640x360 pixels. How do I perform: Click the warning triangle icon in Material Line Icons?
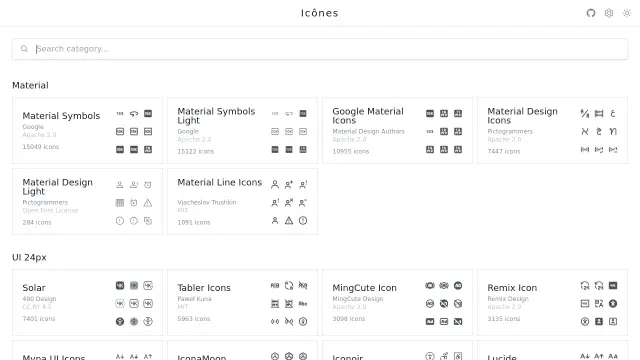(x=289, y=221)
